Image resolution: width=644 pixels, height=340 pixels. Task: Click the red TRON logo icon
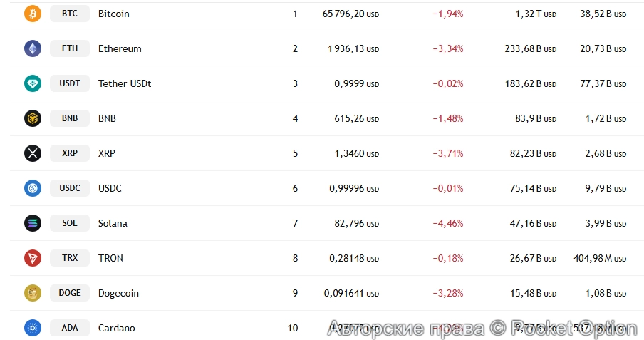(33, 258)
